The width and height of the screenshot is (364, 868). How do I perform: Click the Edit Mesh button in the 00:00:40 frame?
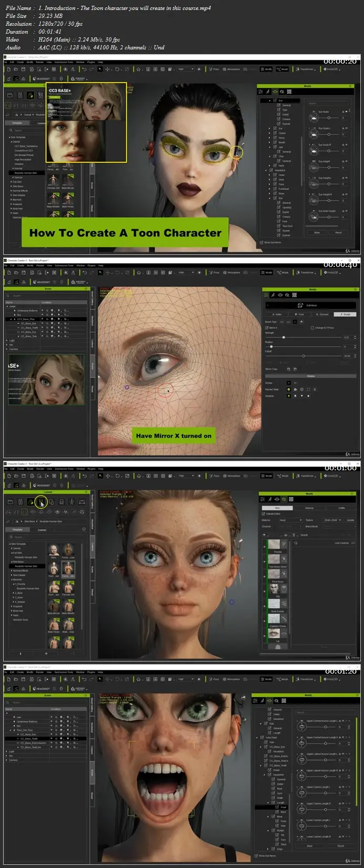tap(311, 305)
